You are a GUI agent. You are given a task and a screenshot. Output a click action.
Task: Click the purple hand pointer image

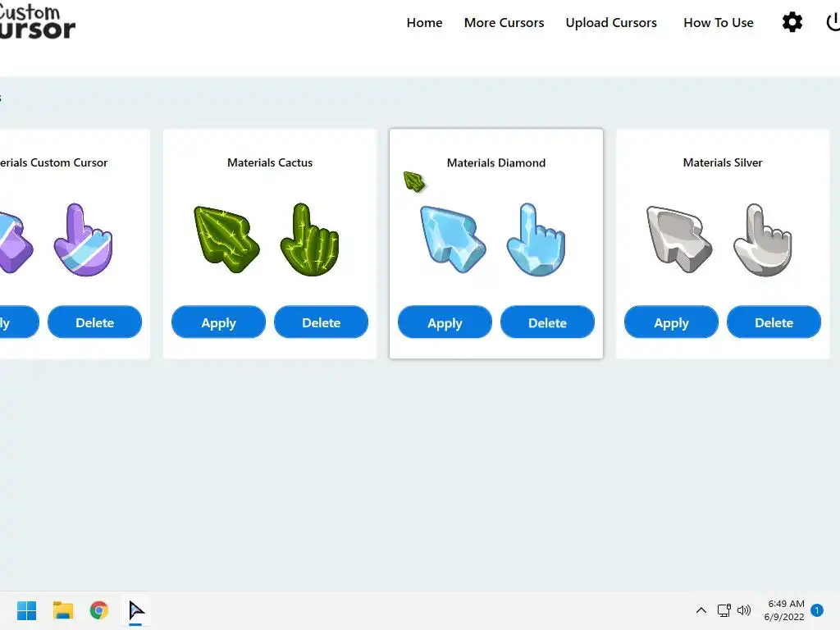click(83, 240)
